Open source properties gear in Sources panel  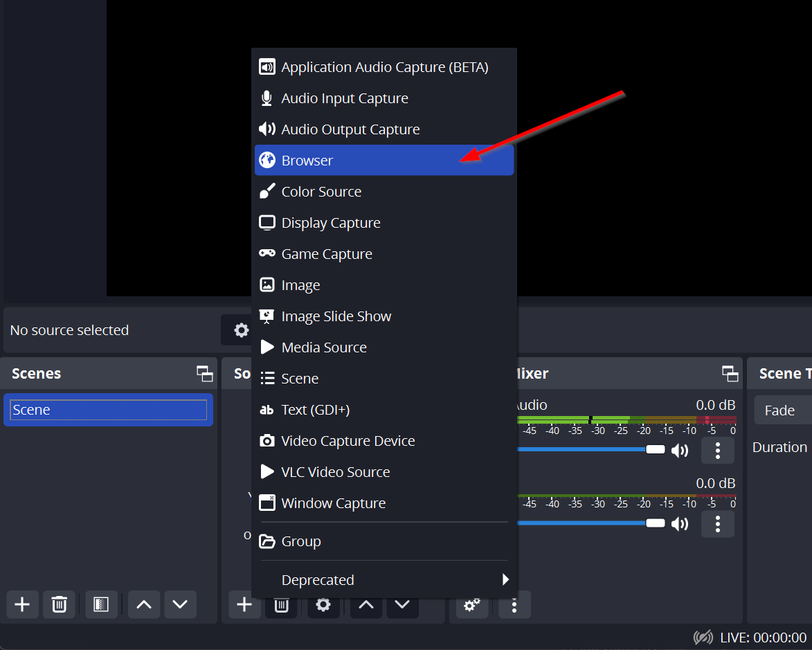323,605
